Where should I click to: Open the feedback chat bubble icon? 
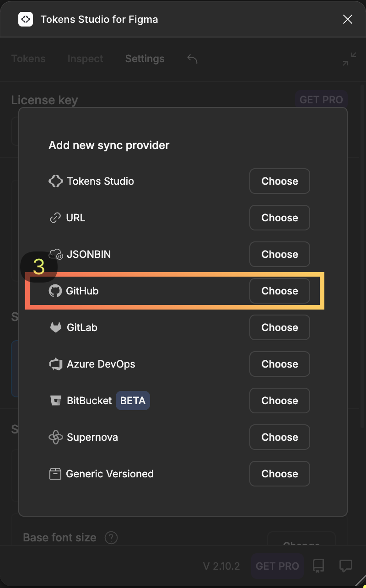tap(345, 566)
